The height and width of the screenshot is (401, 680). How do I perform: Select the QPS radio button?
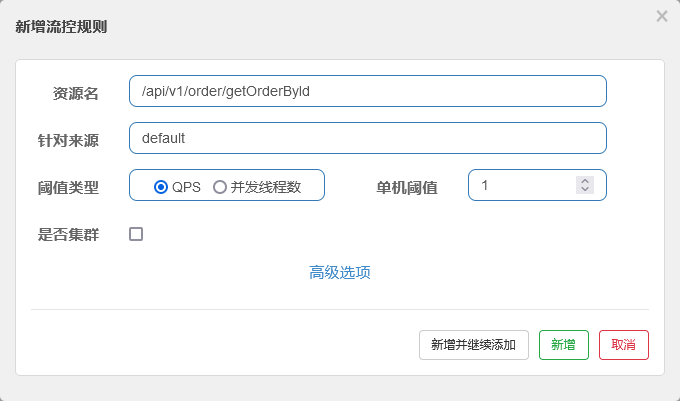point(160,186)
